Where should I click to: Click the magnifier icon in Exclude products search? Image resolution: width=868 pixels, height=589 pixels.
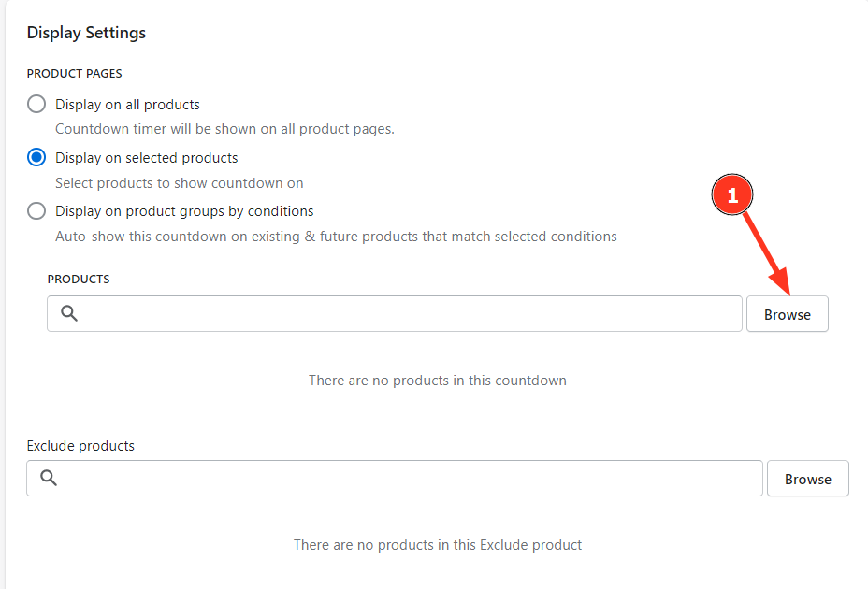pyautogui.click(x=49, y=478)
